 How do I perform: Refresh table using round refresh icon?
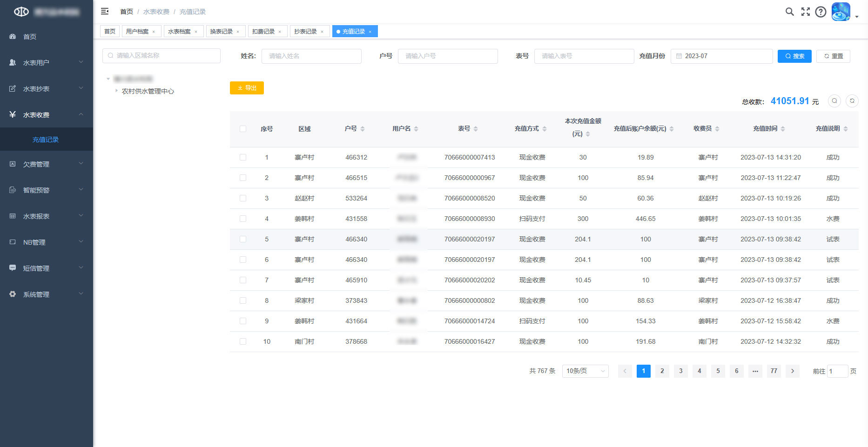click(852, 101)
